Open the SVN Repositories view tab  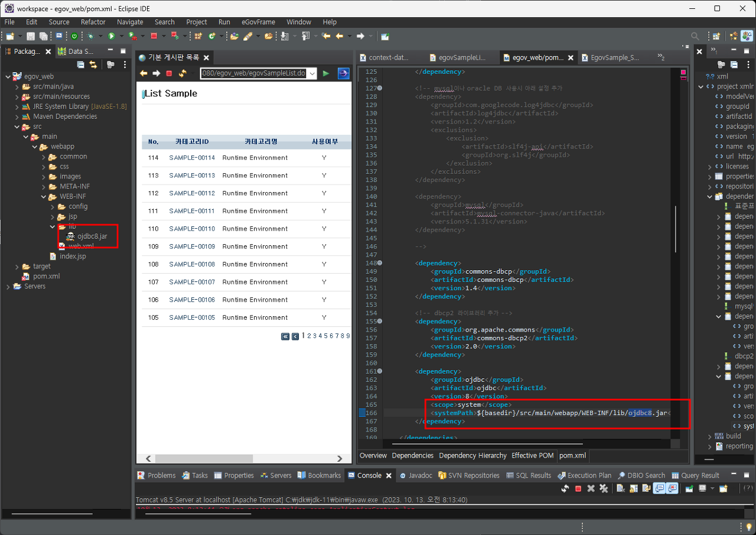click(470, 475)
